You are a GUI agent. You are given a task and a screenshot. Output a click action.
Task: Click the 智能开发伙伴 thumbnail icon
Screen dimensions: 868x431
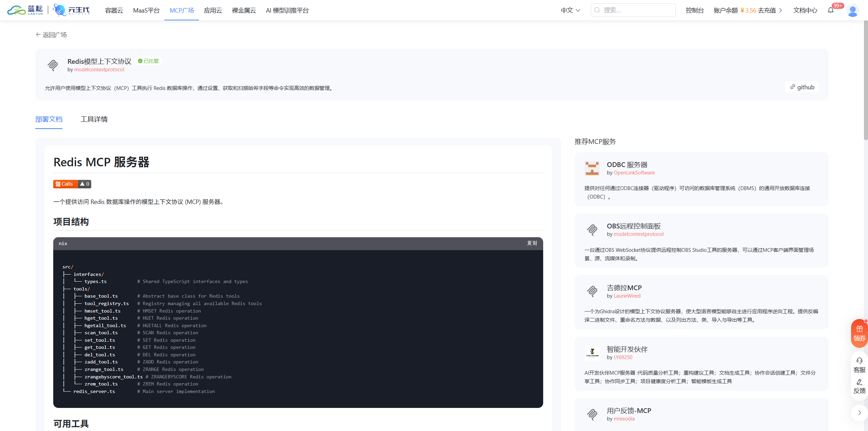(x=592, y=353)
